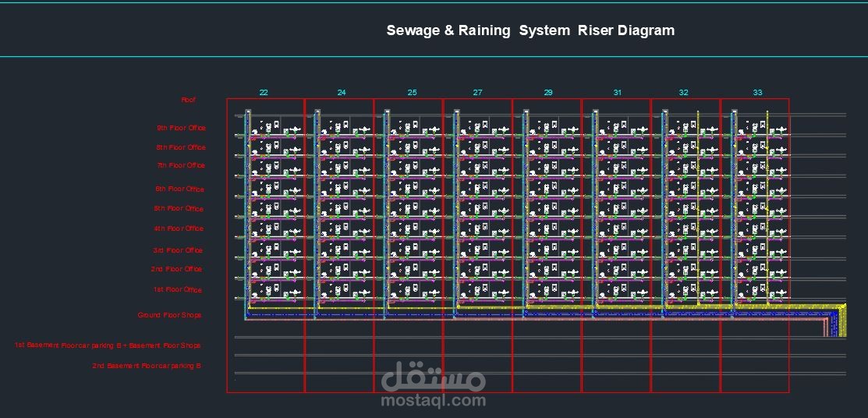Click riser column number "33"
Image resolution: width=868 pixels, height=418 pixels.
757,93
